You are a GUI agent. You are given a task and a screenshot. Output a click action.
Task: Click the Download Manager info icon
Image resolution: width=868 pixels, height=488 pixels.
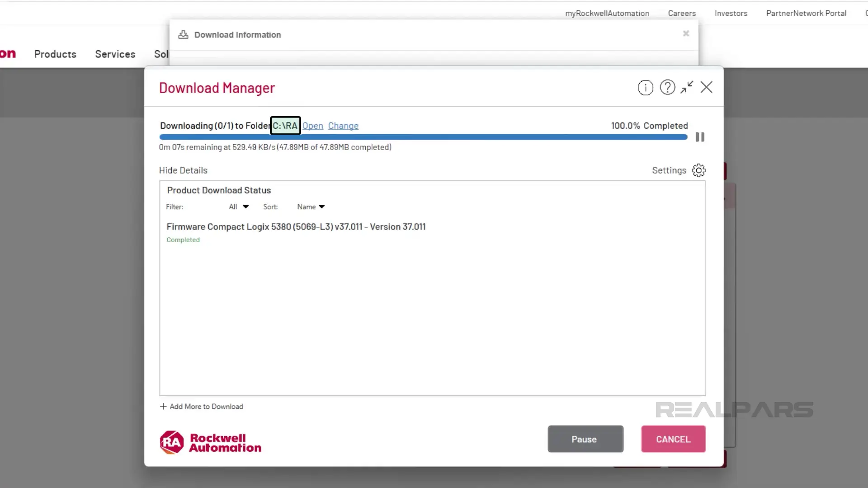click(x=645, y=88)
